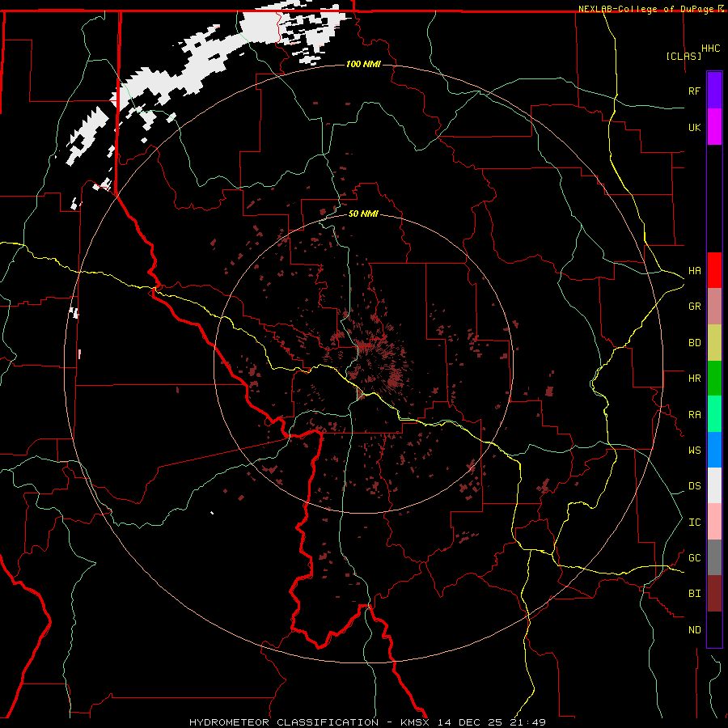Click the BI legend label

pos(694,594)
